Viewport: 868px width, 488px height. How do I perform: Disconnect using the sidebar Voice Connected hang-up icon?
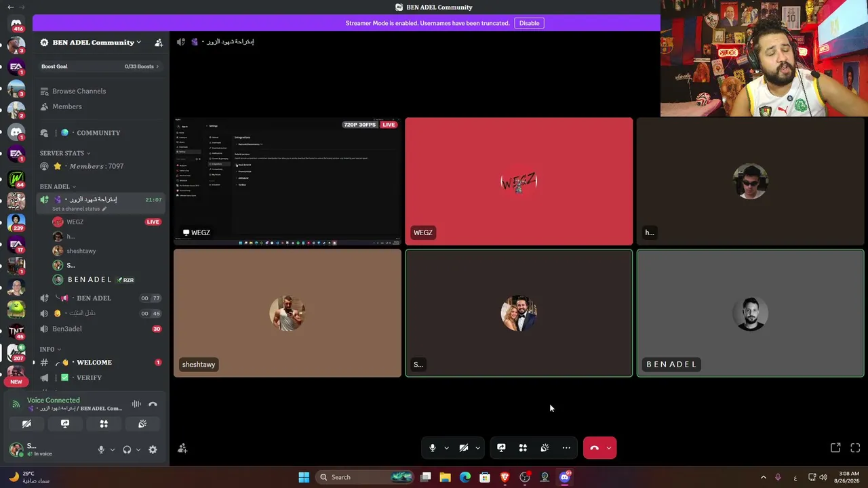[153, 404]
